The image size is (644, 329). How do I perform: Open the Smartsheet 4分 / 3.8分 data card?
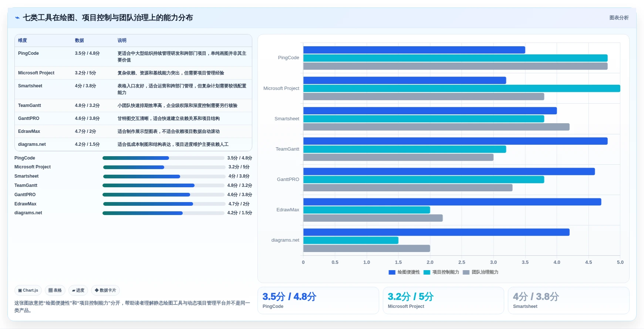569,301
